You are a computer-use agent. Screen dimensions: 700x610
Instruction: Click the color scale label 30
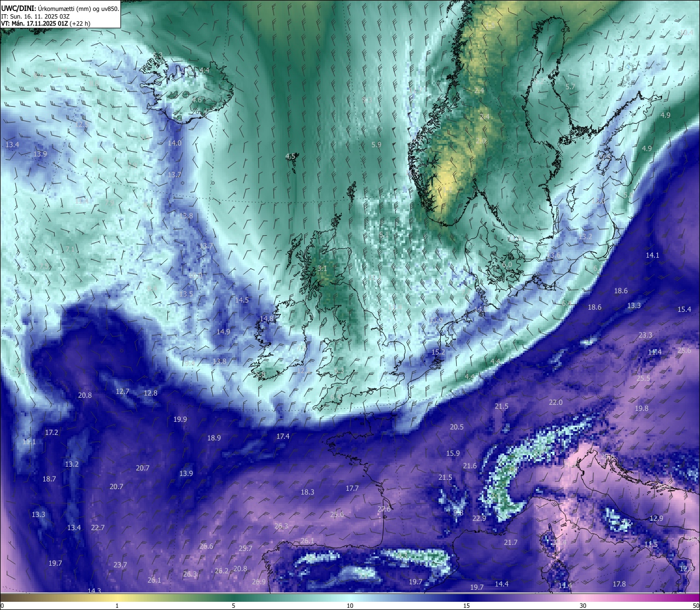(583, 606)
